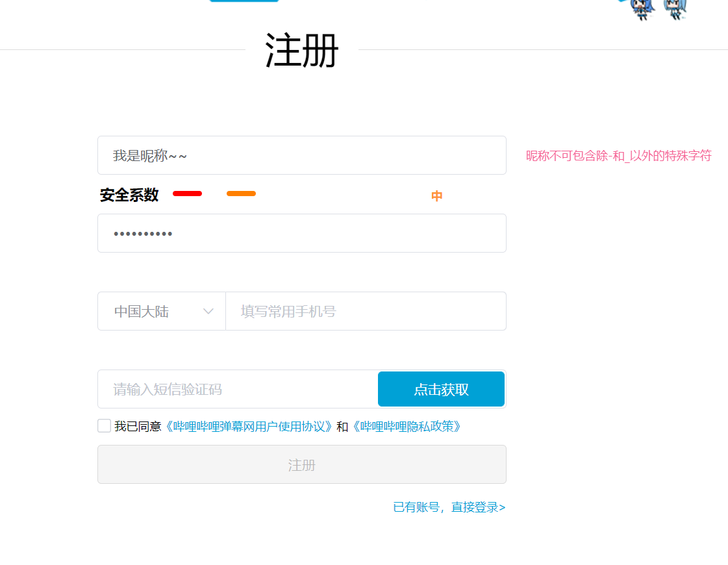Click the orange 中 strength indicator
The width and height of the screenshot is (728, 565).
point(437,196)
